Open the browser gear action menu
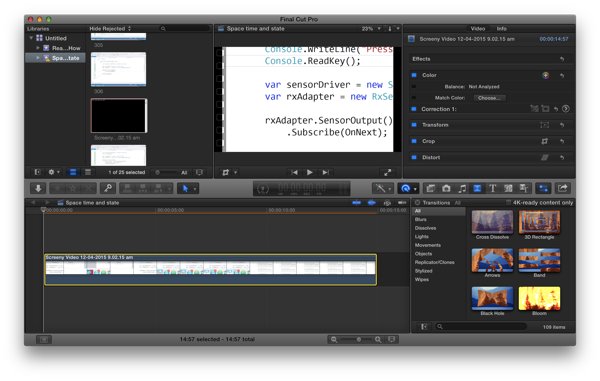Screen dimensions: 600x381 54,173
